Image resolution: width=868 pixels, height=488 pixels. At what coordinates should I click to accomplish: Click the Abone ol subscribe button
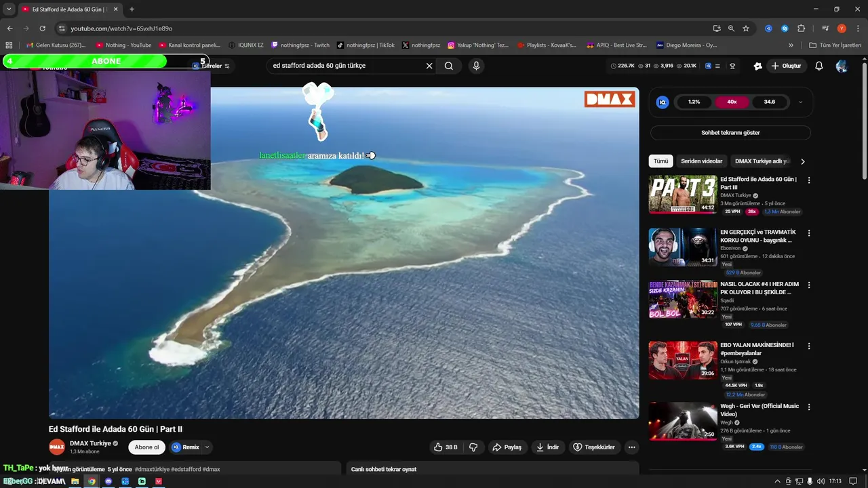tap(146, 447)
